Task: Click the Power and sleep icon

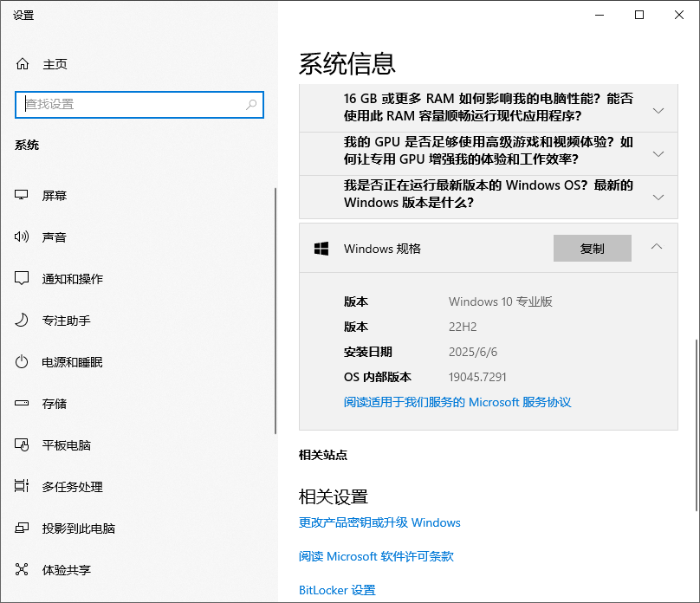Action: [x=22, y=361]
